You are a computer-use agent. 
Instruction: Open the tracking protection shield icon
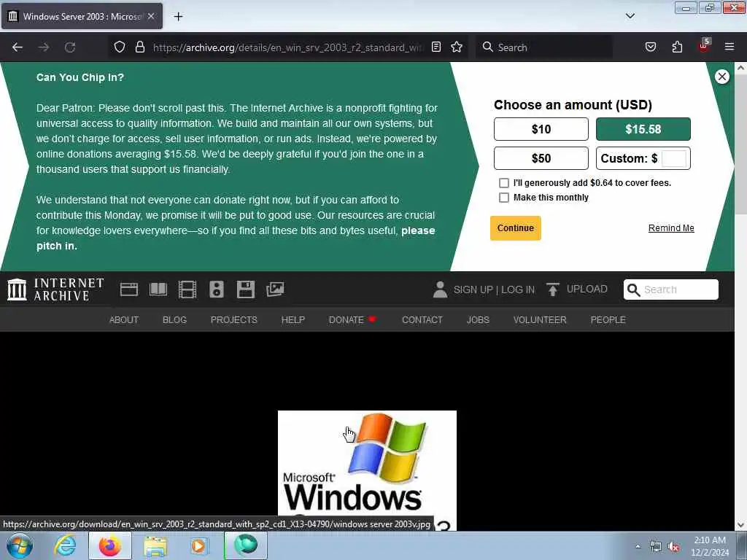click(120, 47)
